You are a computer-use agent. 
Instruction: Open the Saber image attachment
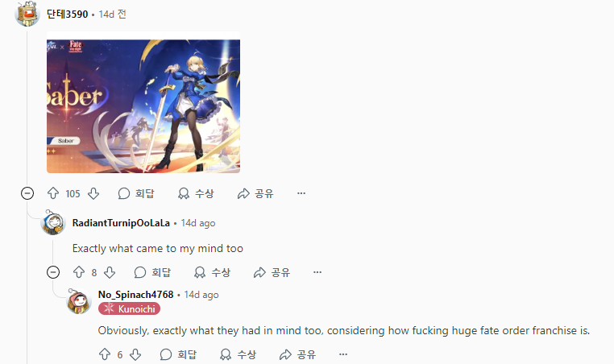click(x=143, y=102)
